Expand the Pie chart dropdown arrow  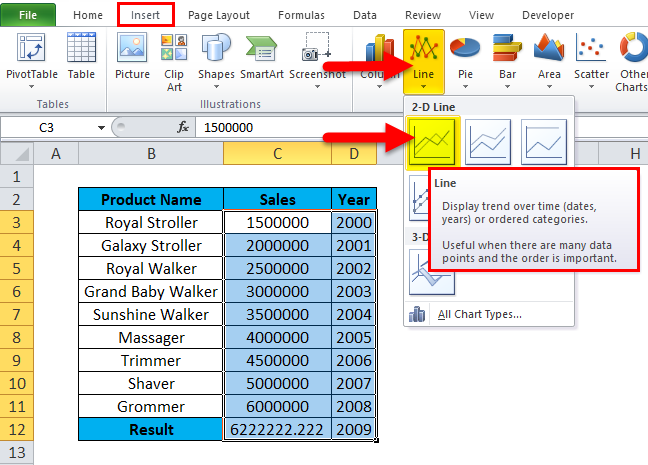pos(465,87)
